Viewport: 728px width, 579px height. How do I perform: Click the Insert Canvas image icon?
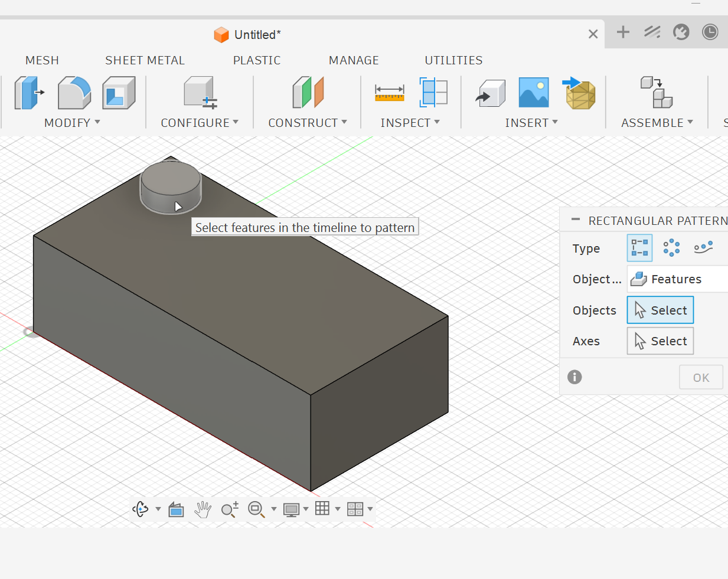tap(534, 93)
